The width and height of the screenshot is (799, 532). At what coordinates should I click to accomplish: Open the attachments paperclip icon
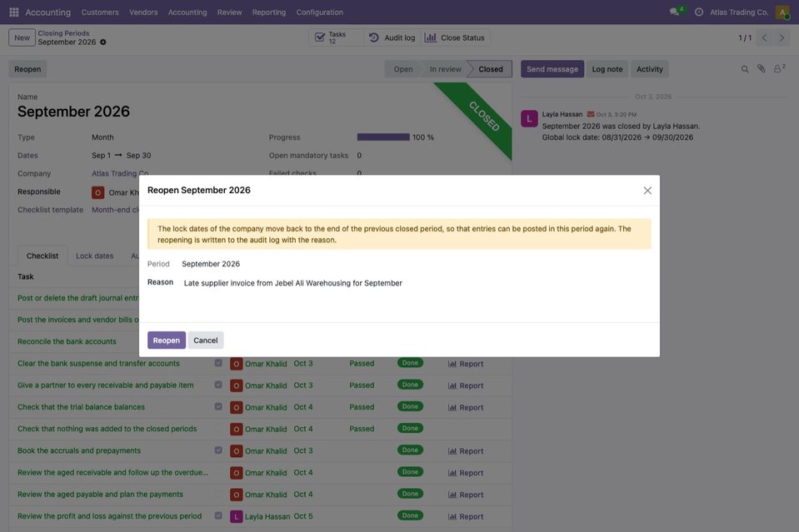(761, 69)
